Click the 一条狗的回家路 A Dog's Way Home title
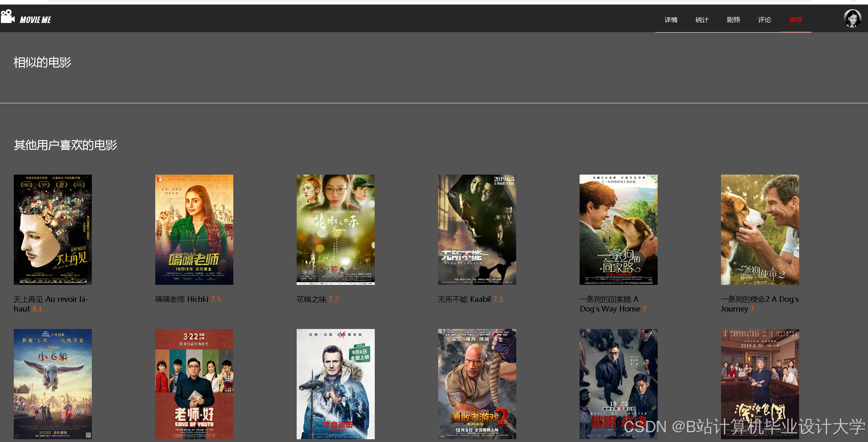The image size is (868, 442). 610,304
